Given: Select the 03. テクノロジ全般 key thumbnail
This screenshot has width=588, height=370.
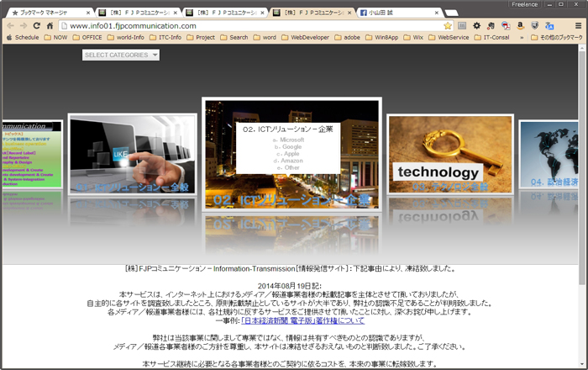Looking at the screenshot, I should 450,154.
